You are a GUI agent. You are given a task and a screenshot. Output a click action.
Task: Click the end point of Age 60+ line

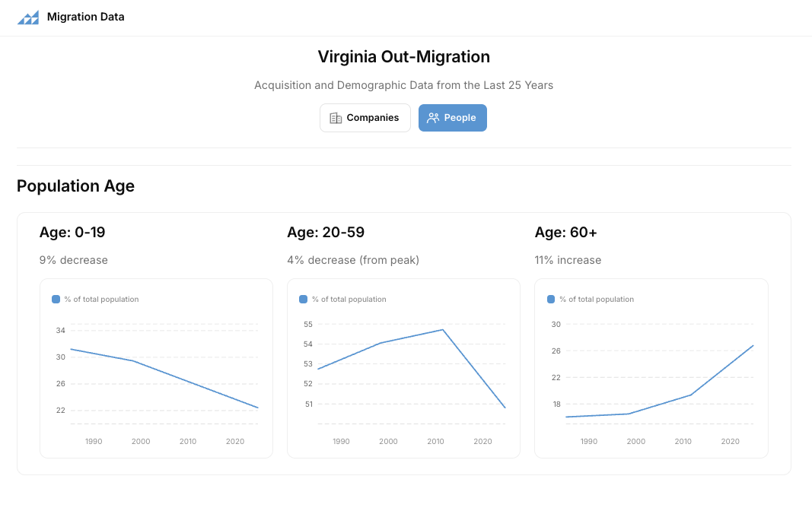click(753, 345)
